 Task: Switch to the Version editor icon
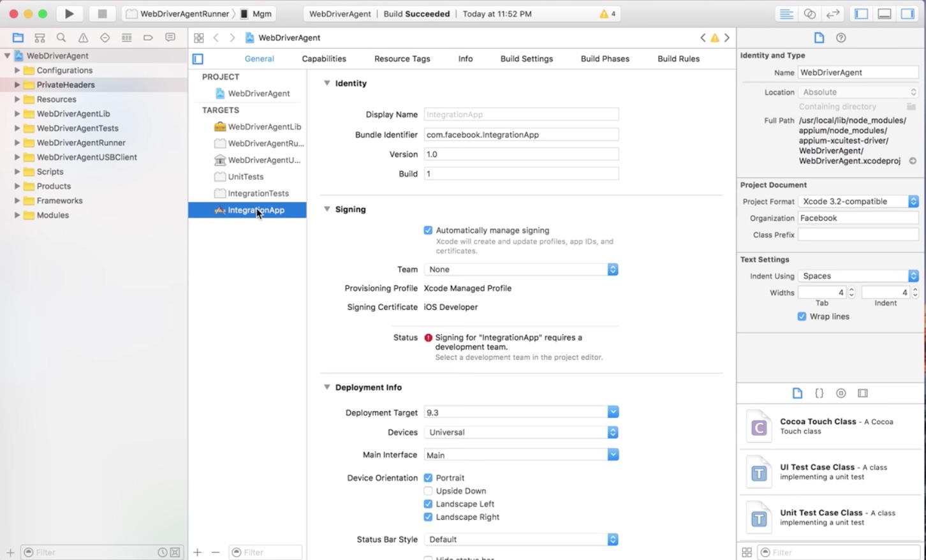[833, 13]
